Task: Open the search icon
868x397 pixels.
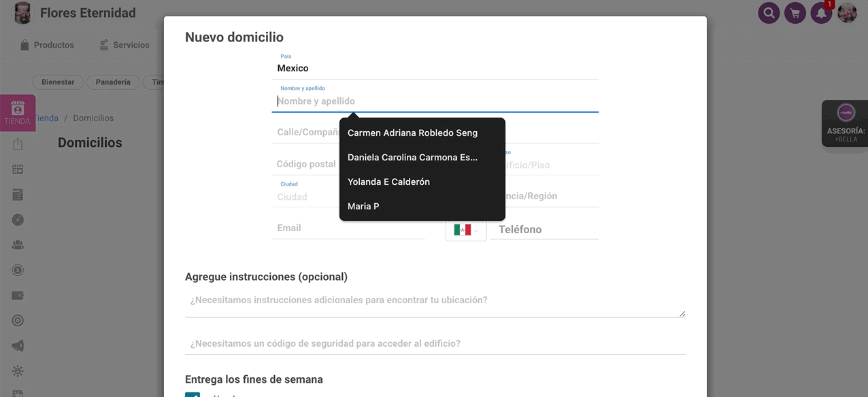Action: (769, 13)
